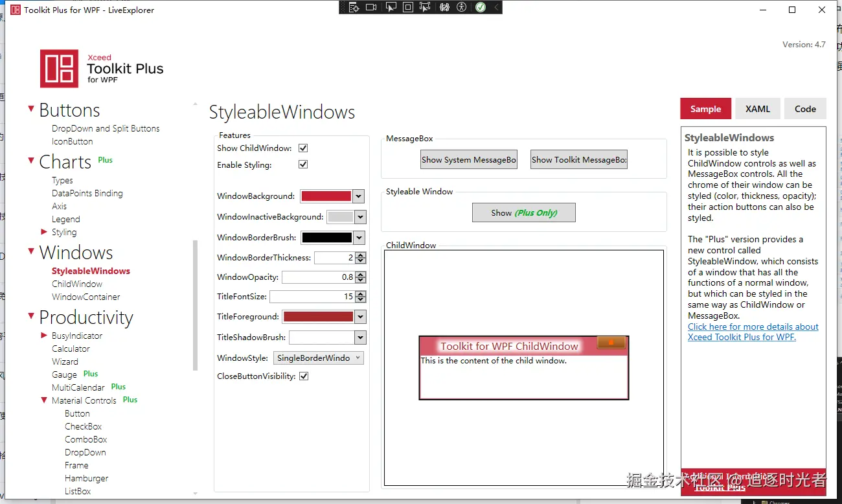
Task: Select DropDown and Split Buttons item
Action: (106, 128)
